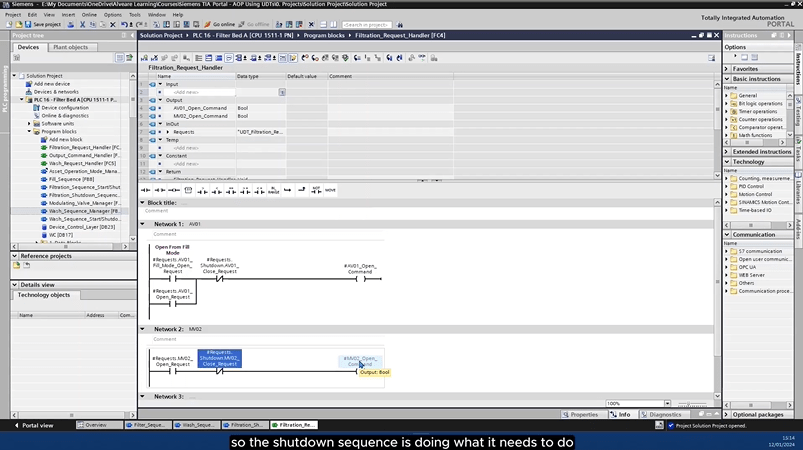803x450 pixels.
Task: Insert the MOVE instruction from ladder toolbar
Action: [330, 189]
